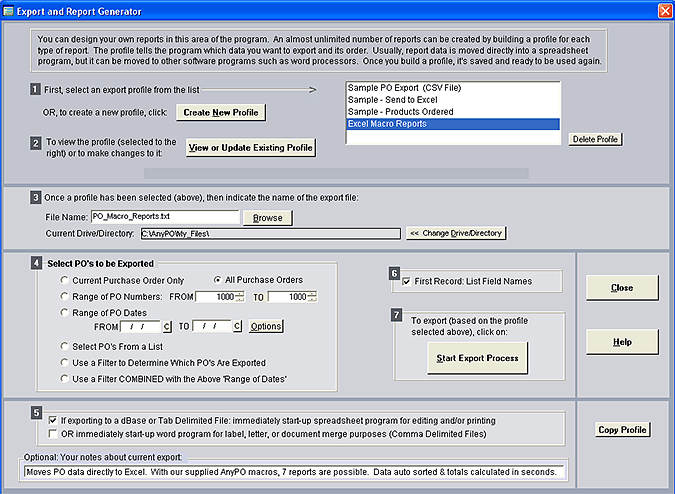The height and width of the screenshot is (494, 675).
Task: Select Sample - Products Ordered profile
Action: tap(453, 112)
